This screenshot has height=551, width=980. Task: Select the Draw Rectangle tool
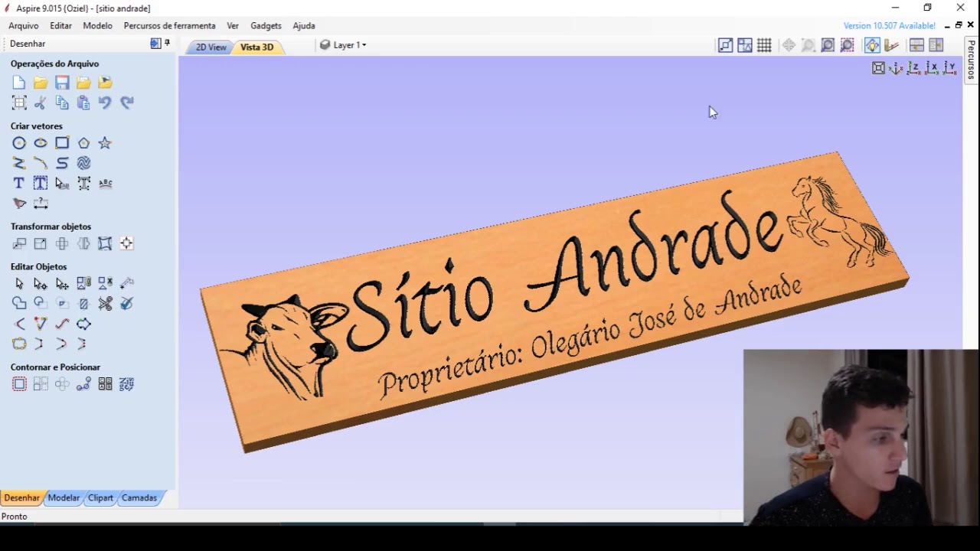(x=62, y=143)
